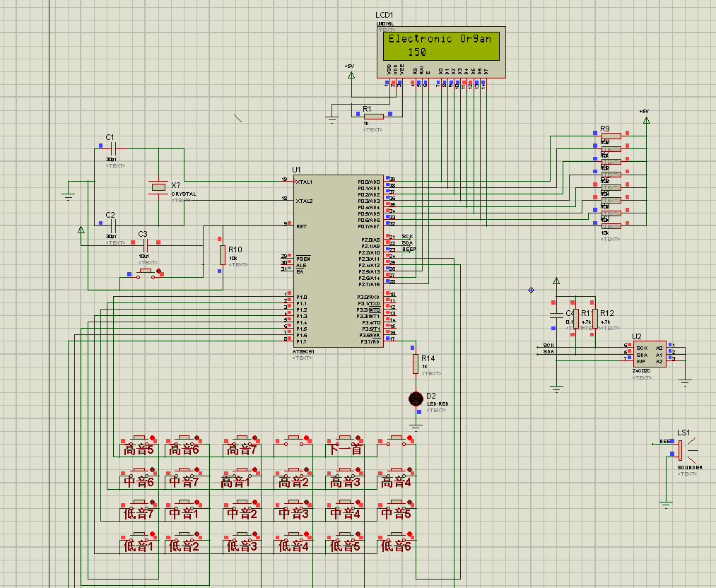Viewport: 716px width, 588px height.
Task: Push the reset button below C3
Action: tap(146, 274)
